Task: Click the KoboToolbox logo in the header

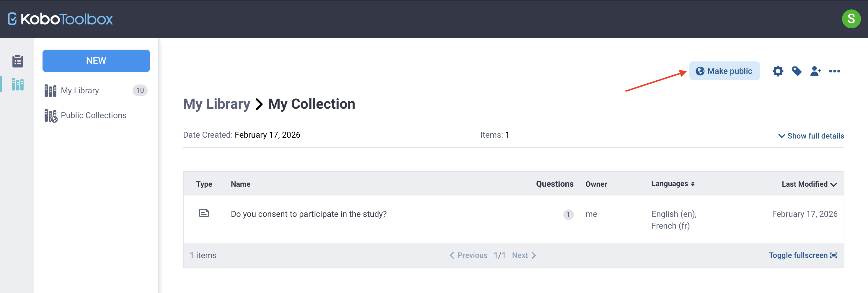Action: pos(59,19)
